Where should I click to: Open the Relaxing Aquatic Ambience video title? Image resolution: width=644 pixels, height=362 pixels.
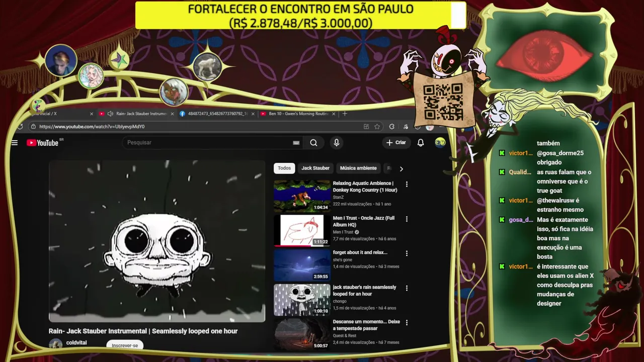pos(365,187)
